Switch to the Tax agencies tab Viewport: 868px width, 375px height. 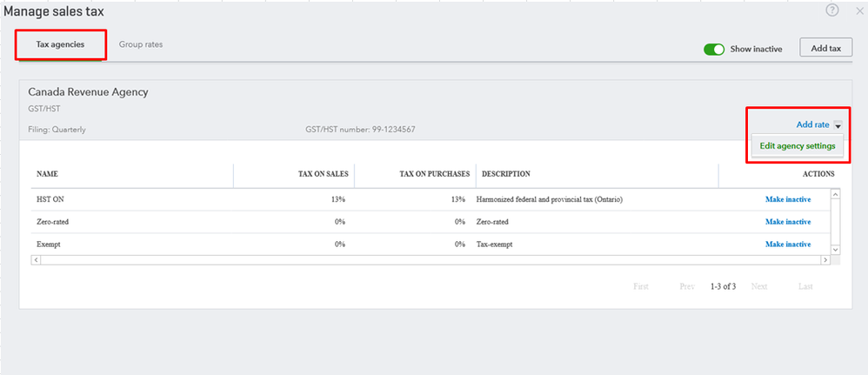[60, 44]
